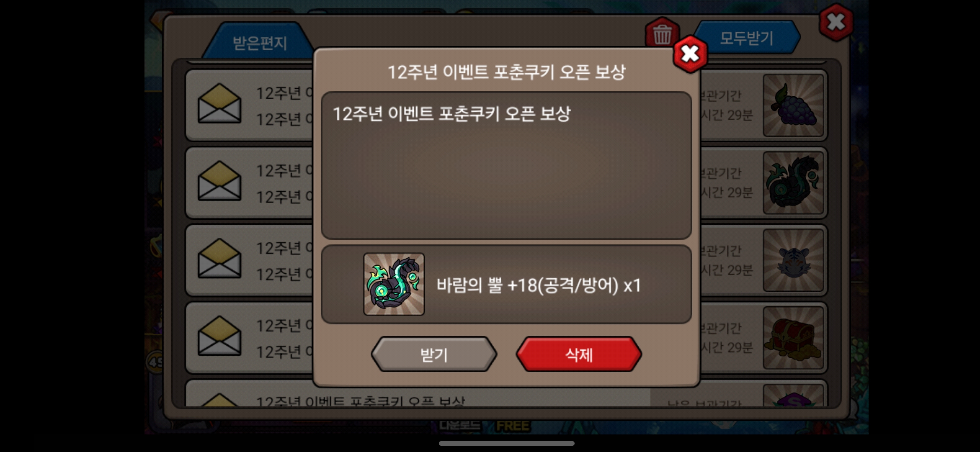Screen dimensions: 980x452
Task: Click the 바람의 뿔 +18 item label
Action: click(539, 285)
